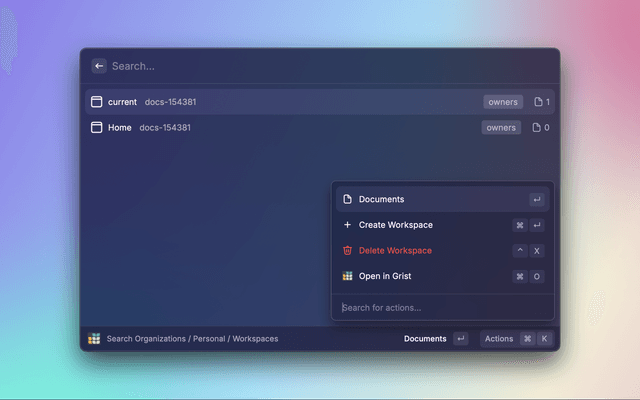Click the back arrow button
The height and width of the screenshot is (400, 640).
[99, 66]
